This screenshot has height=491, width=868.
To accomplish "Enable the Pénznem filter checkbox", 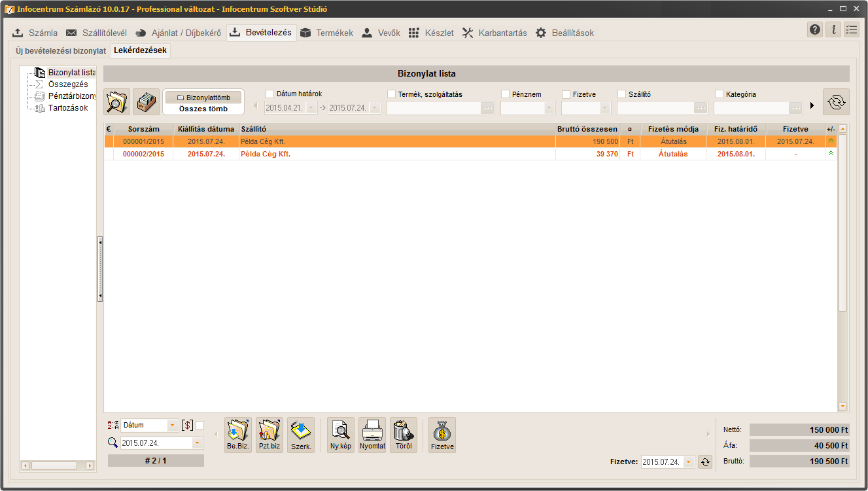I will 505,94.
